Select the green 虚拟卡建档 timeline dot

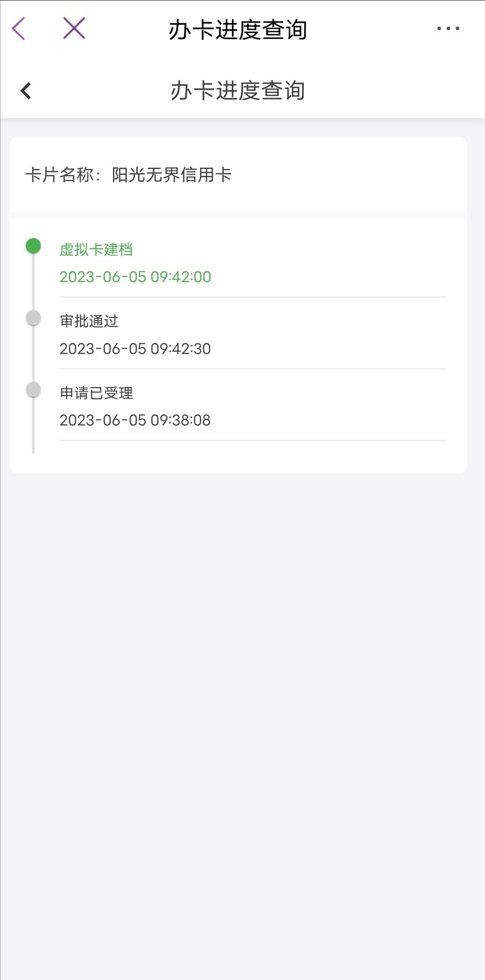33,246
